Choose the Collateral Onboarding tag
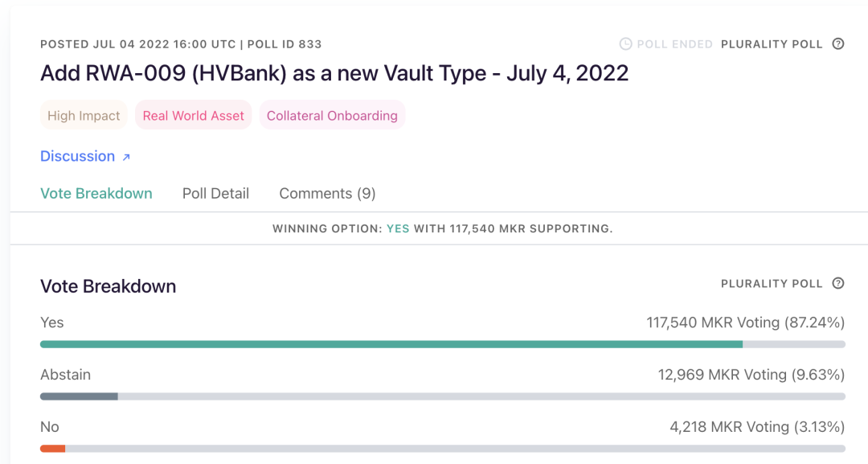The height and width of the screenshot is (464, 868). pyautogui.click(x=332, y=116)
